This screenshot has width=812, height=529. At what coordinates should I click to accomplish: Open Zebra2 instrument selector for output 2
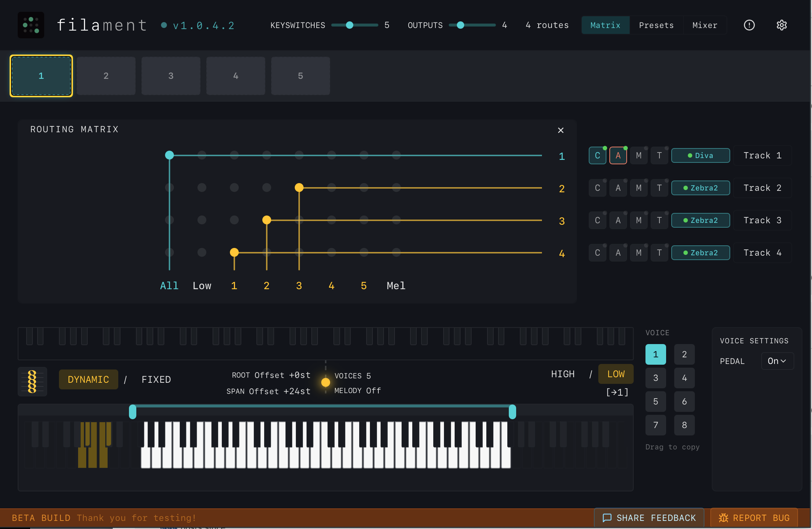click(700, 188)
